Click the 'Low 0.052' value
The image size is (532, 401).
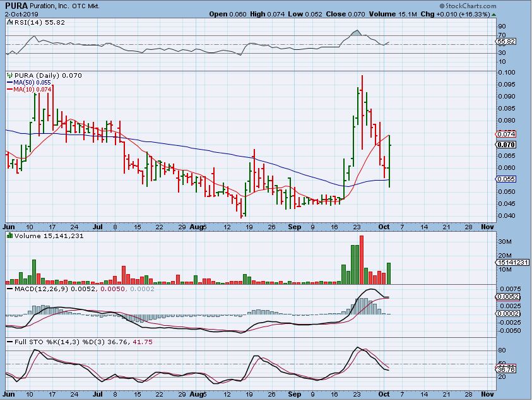305,15
